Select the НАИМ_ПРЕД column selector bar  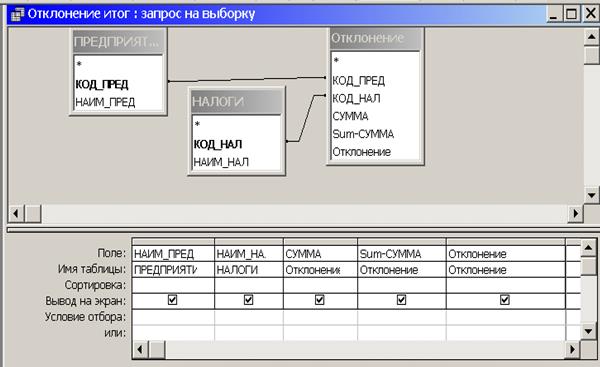pos(173,241)
